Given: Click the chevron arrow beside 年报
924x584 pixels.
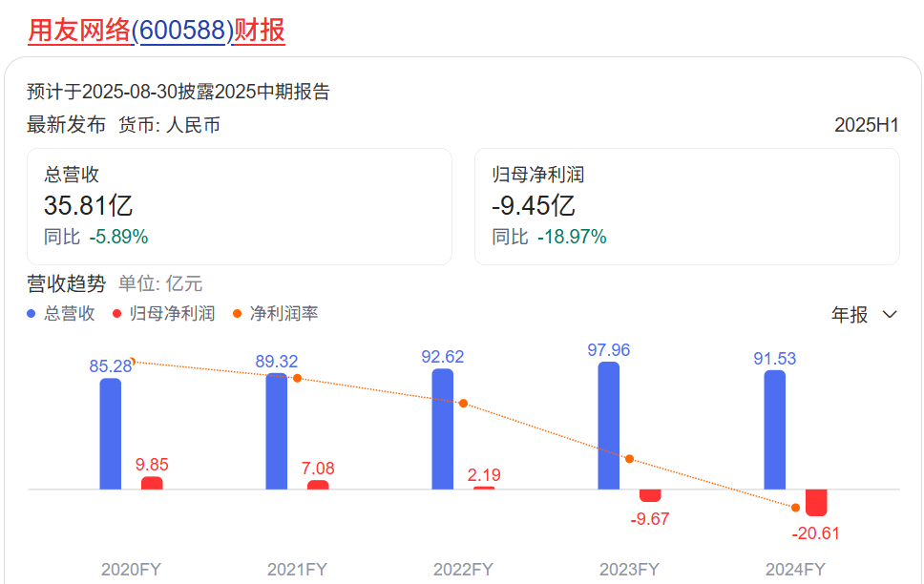Looking at the screenshot, I should click(890, 315).
